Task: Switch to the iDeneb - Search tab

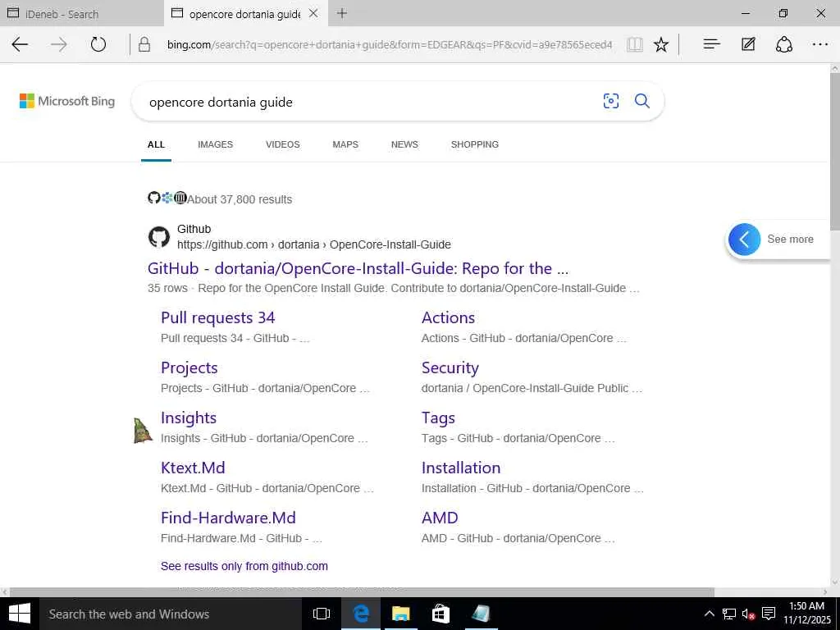Action: click(x=81, y=14)
